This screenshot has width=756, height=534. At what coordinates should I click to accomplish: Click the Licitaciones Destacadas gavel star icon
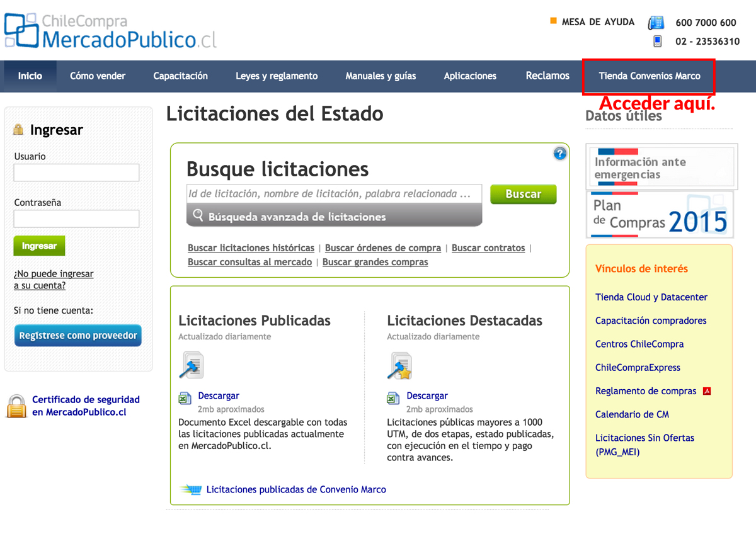pyautogui.click(x=399, y=365)
